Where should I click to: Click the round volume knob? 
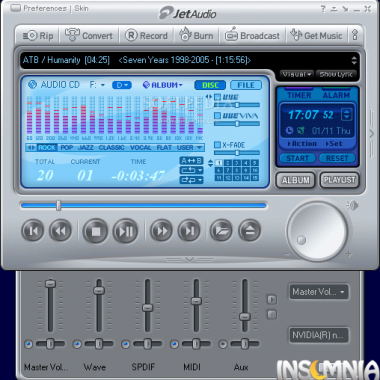coord(317,231)
